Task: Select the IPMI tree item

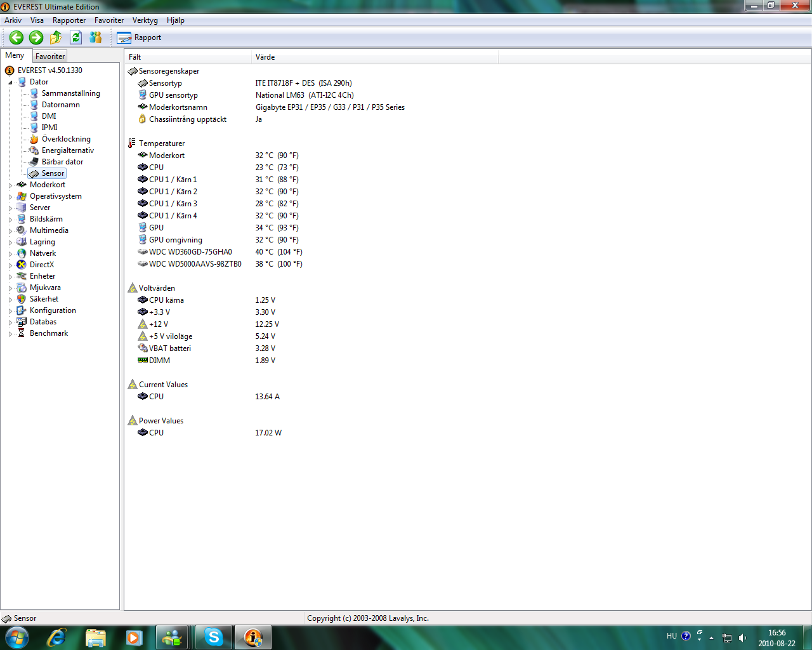Action: click(49, 128)
